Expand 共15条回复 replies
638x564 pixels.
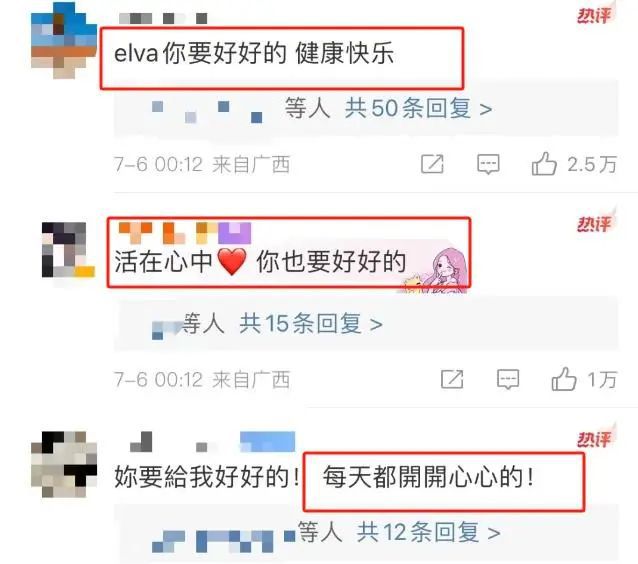pos(310,324)
